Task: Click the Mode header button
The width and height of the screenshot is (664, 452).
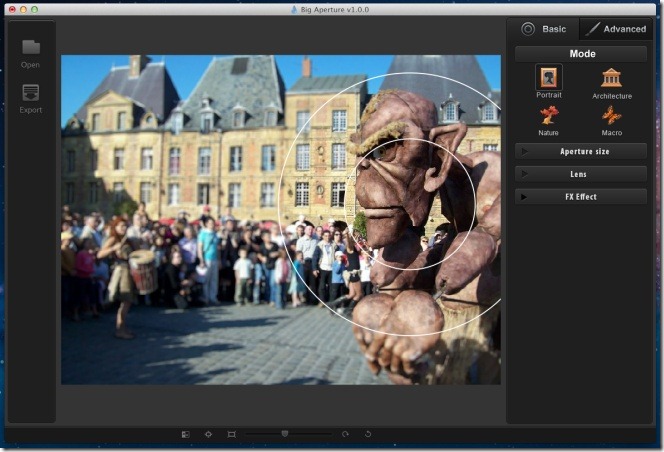Action: 581,54
